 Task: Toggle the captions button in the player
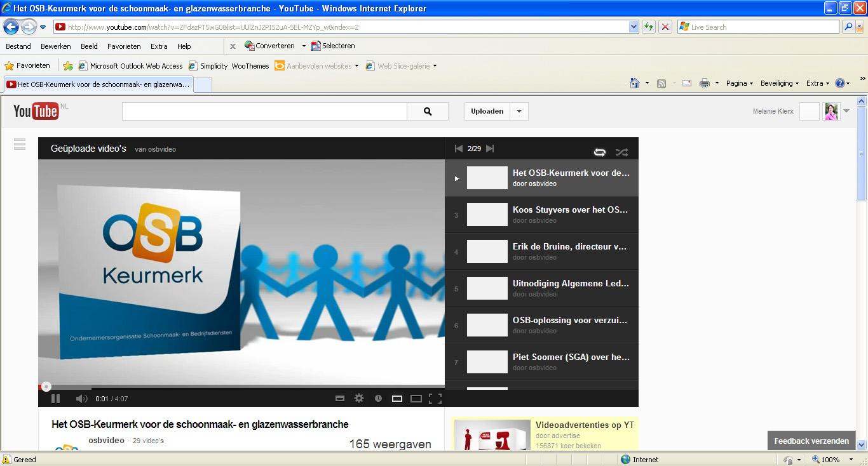click(x=340, y=399)
